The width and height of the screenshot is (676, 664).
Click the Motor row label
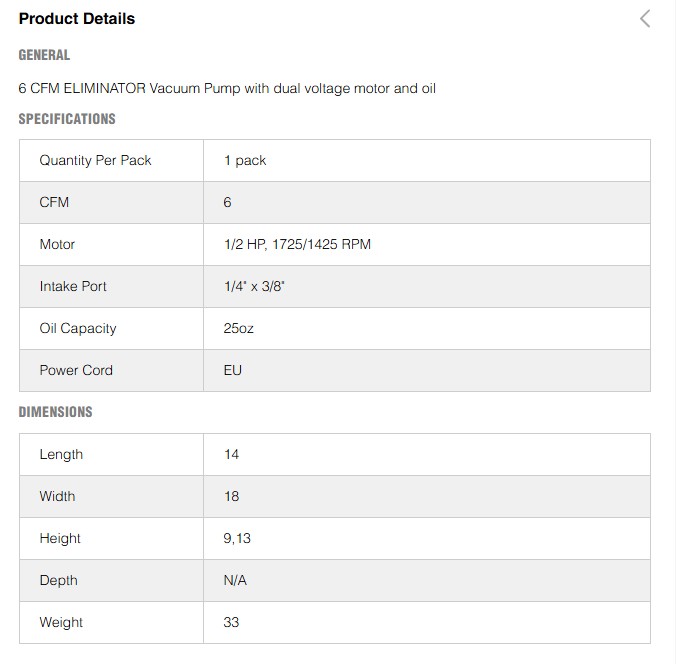[x=57, y=244]
